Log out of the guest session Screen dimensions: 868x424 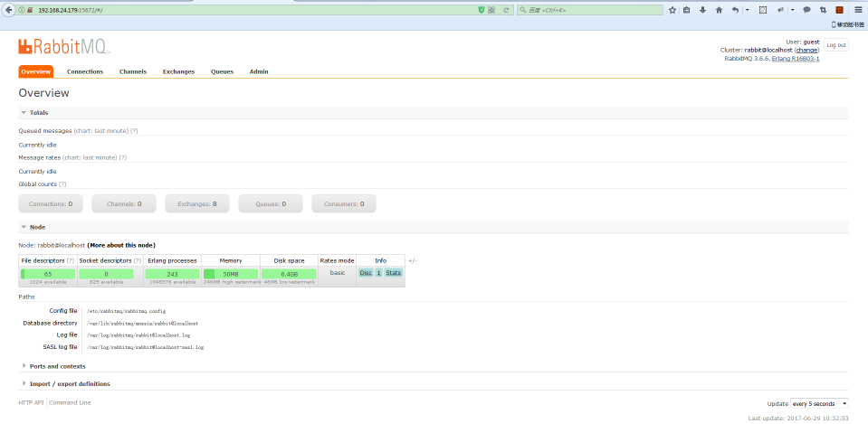836,45
